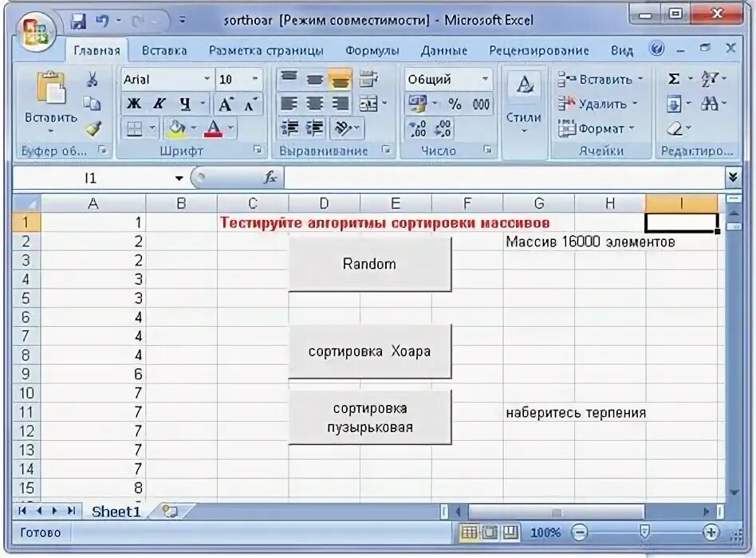
Task: Decrease indent in the alignment group
Action: click(x=289, y=128)
